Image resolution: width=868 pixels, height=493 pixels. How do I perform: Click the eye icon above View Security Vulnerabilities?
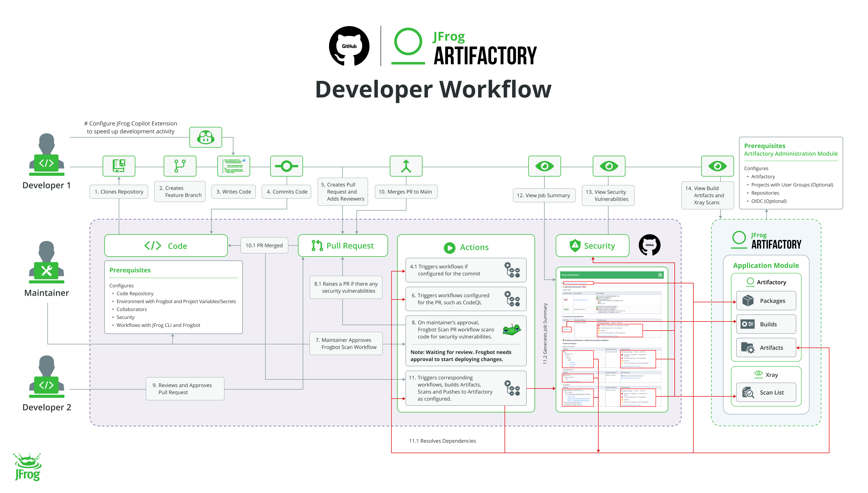pyautogui.click(x=608, y=166)
